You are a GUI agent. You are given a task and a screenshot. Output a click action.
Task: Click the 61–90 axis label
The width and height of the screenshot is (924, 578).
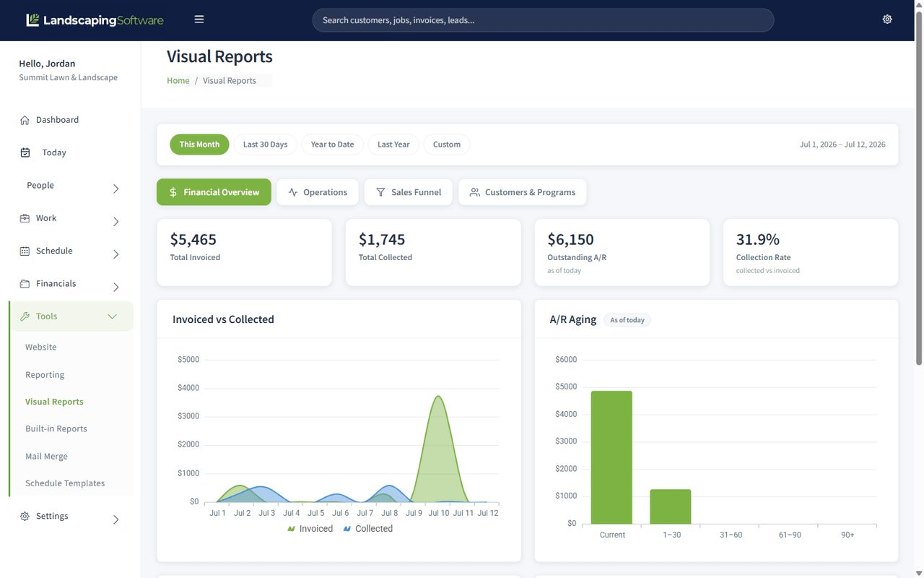click(x=789, y=535)
